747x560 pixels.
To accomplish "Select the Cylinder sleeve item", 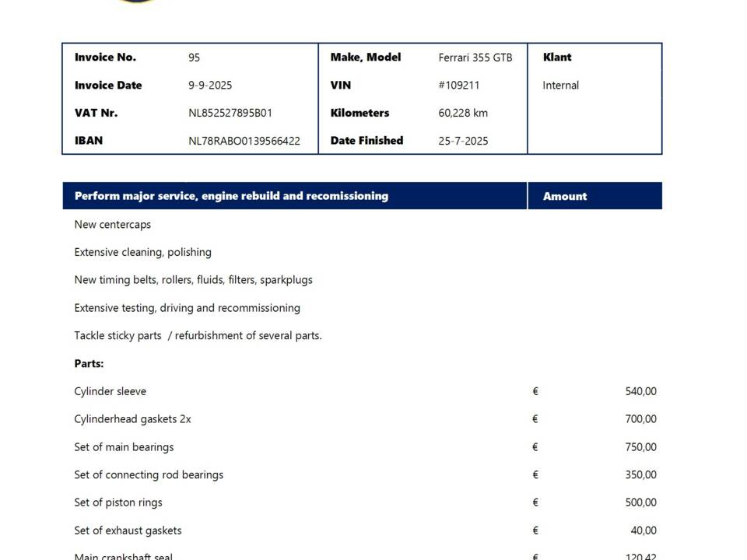I will (x=110, y=391).
